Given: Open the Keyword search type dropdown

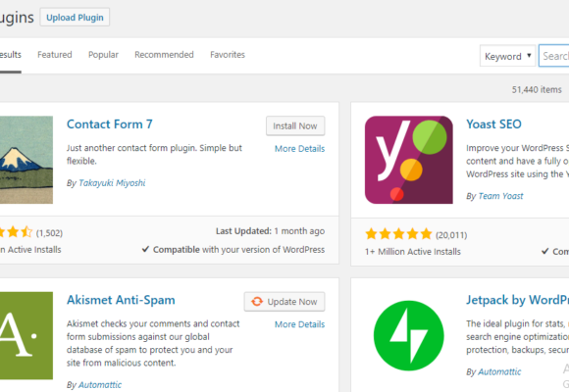Looking at the screenshot, I should coord(507,56).
